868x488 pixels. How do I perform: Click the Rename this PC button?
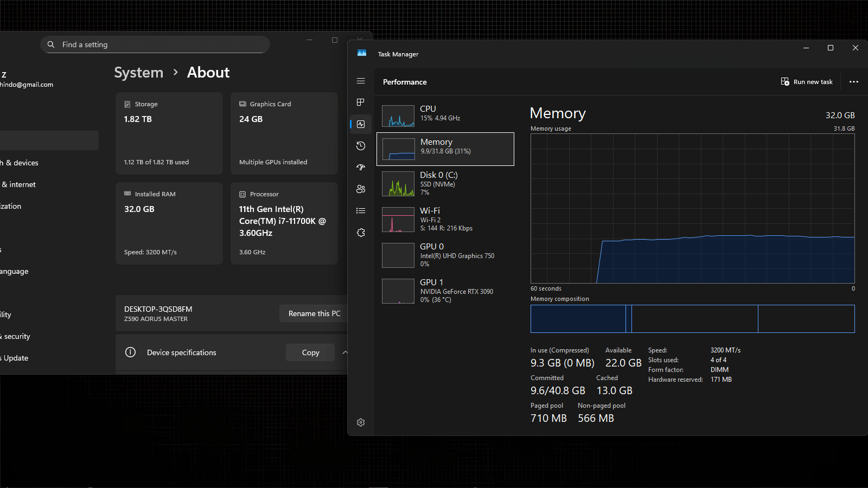tap(314, 313)
